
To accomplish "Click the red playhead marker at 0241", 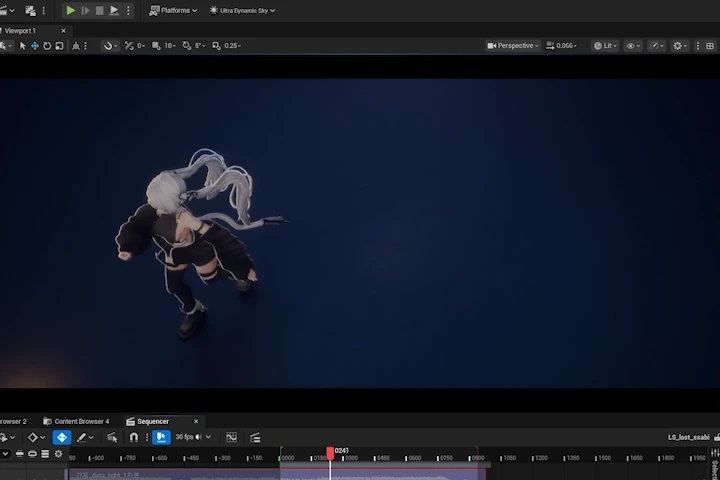I will [x=330, y=453].
